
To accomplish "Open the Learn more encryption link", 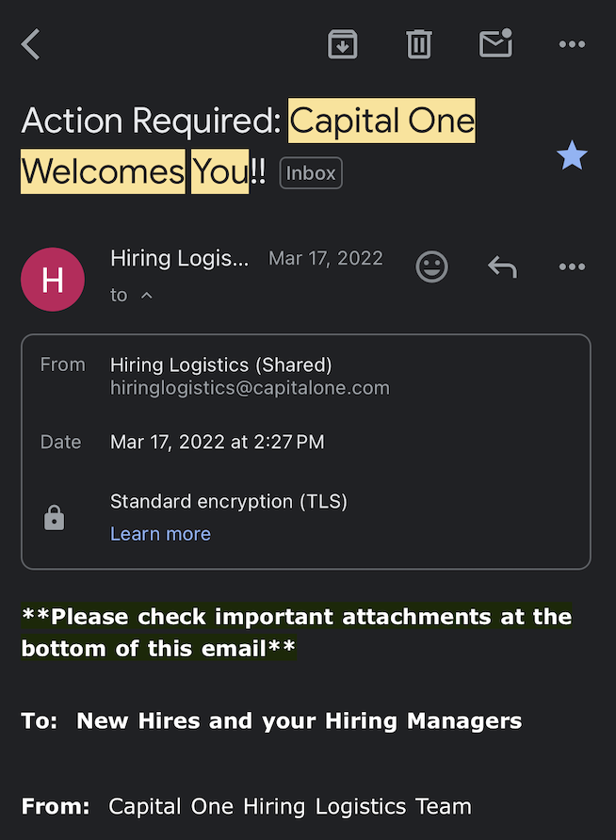I will 160,534.
